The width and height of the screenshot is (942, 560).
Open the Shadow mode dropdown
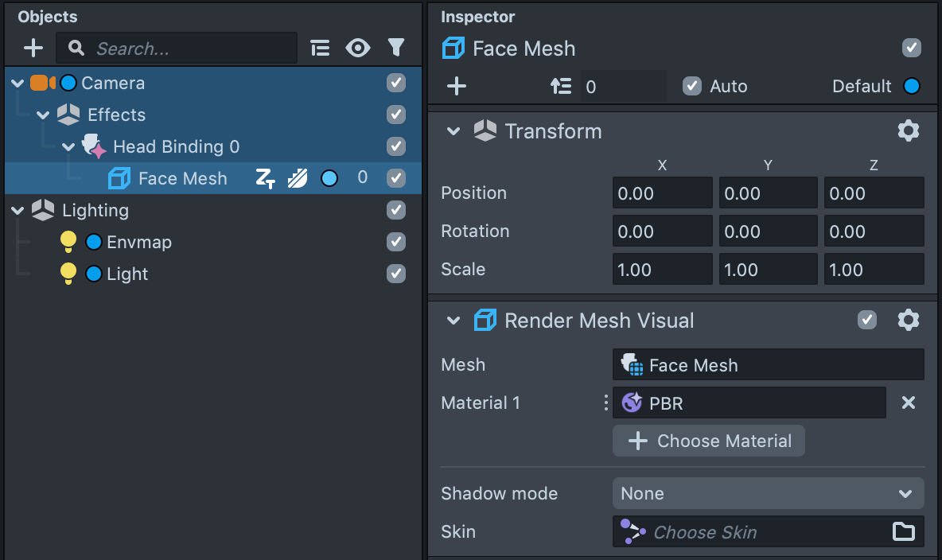point(768,493)
